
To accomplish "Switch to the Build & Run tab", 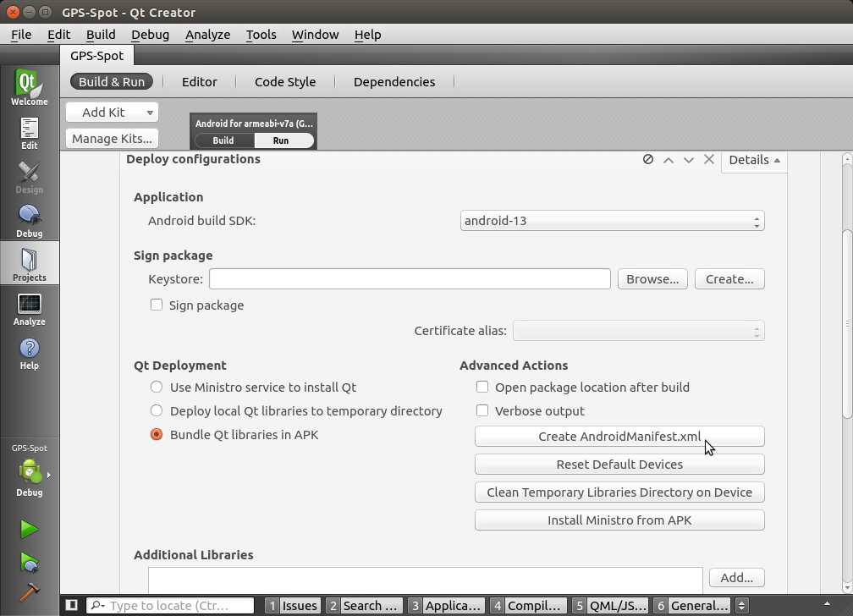I will pos(112,81).
